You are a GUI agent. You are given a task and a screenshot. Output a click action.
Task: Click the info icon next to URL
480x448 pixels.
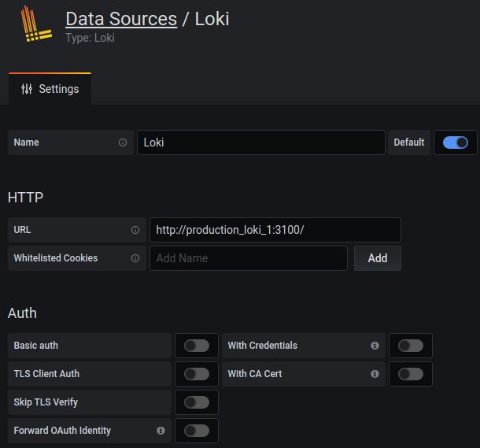135,230
